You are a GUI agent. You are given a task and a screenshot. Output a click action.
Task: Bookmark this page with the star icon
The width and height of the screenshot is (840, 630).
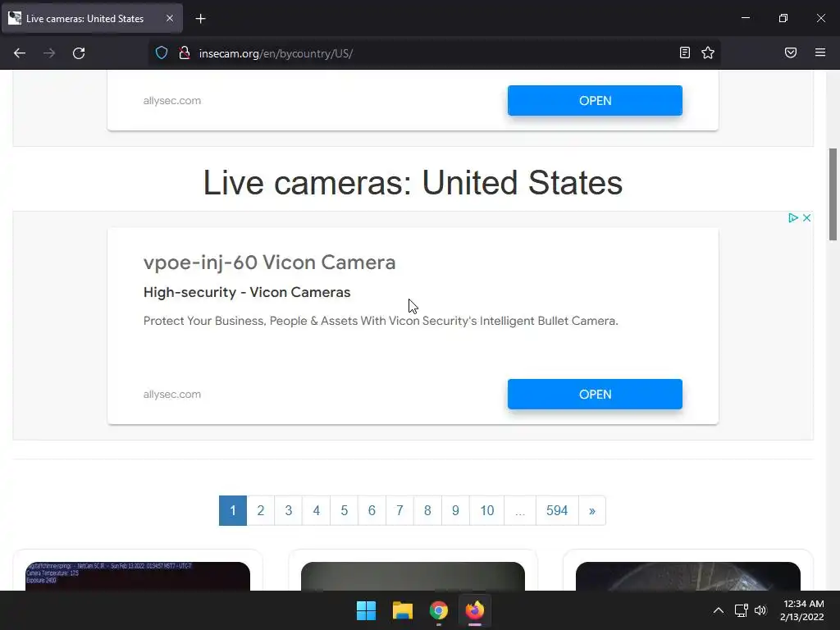(708, 52)
